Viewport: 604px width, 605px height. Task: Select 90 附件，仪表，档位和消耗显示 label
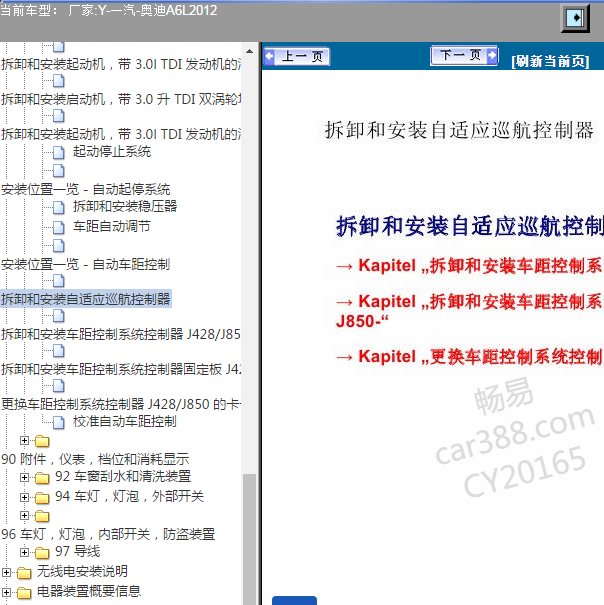[x=95, y=459]
